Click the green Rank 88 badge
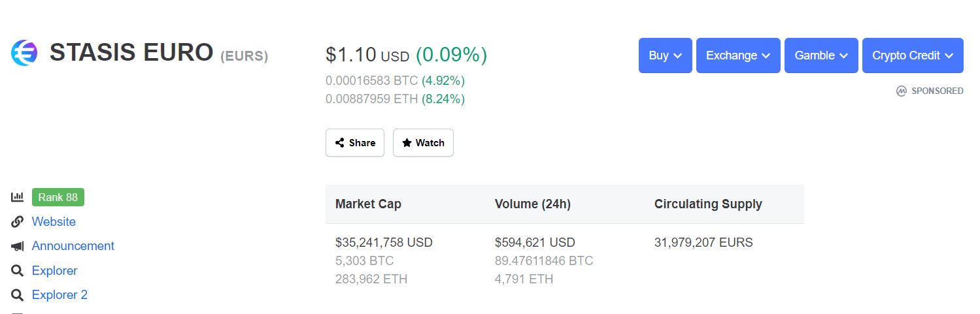The width and height of the screenshot is (980, 314). tap(58, 197)
